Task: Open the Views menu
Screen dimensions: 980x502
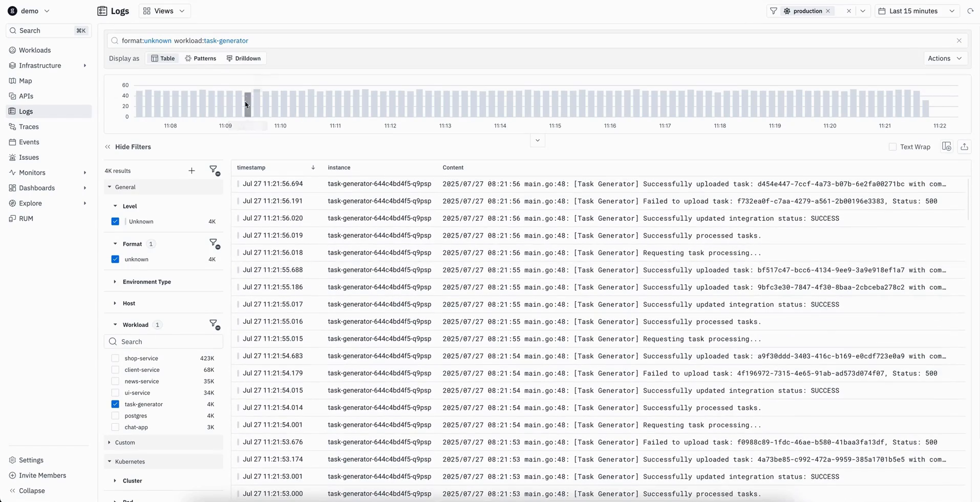Action: (x=163, y=11)
